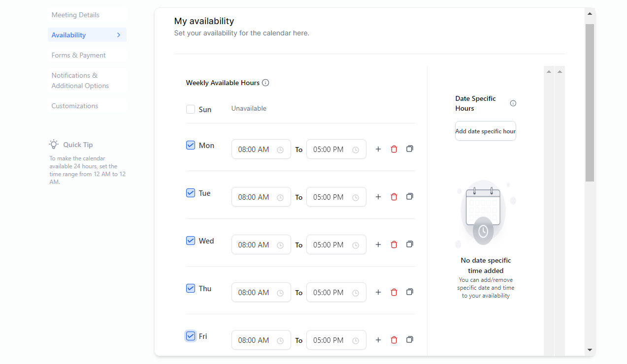Delete Tuesday's time slot
This screenshot has width=627, height=364.
pyautogui.click(x=394, y=197)
